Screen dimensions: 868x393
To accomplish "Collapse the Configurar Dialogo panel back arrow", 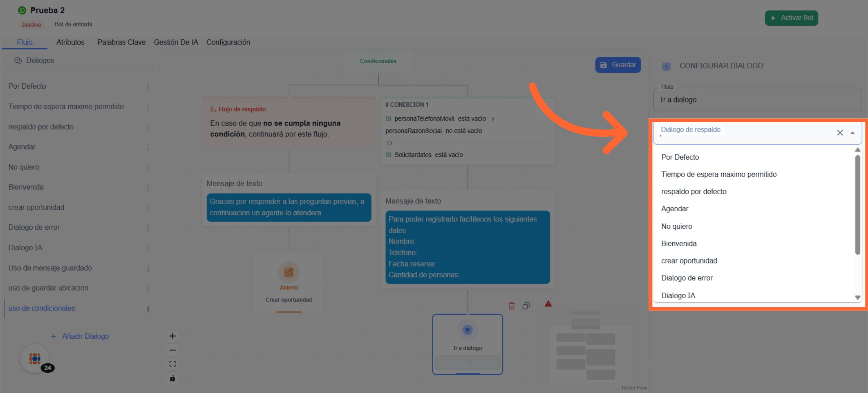I will [666, 66].
